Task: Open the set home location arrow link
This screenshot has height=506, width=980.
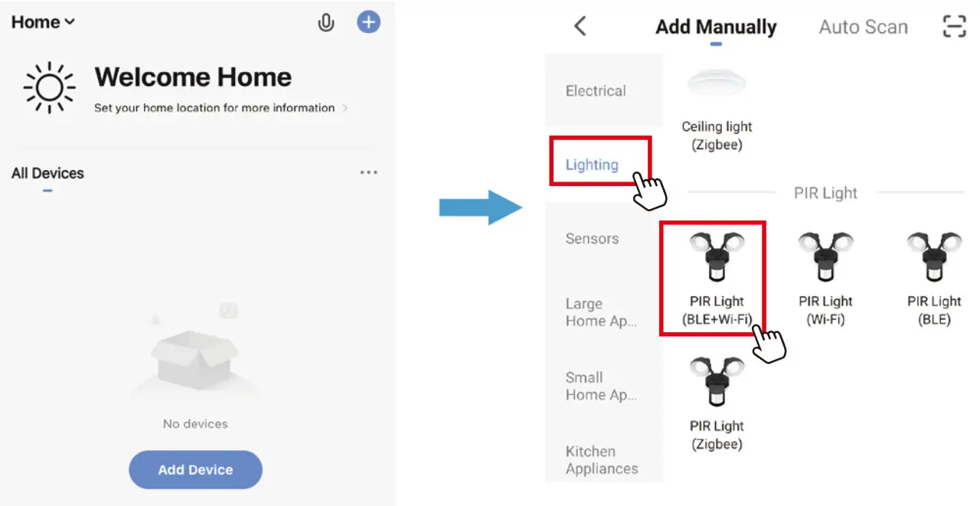Action: pos(345,108)
